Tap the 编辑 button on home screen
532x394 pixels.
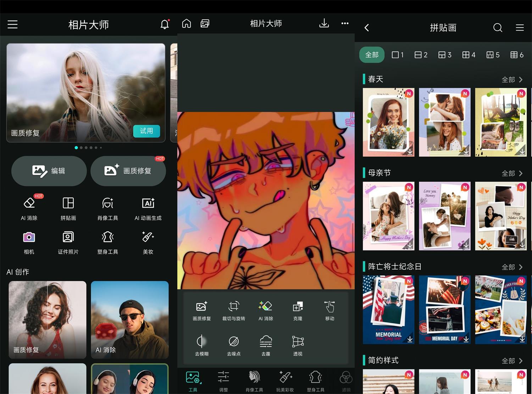click(x=49, y=171)
